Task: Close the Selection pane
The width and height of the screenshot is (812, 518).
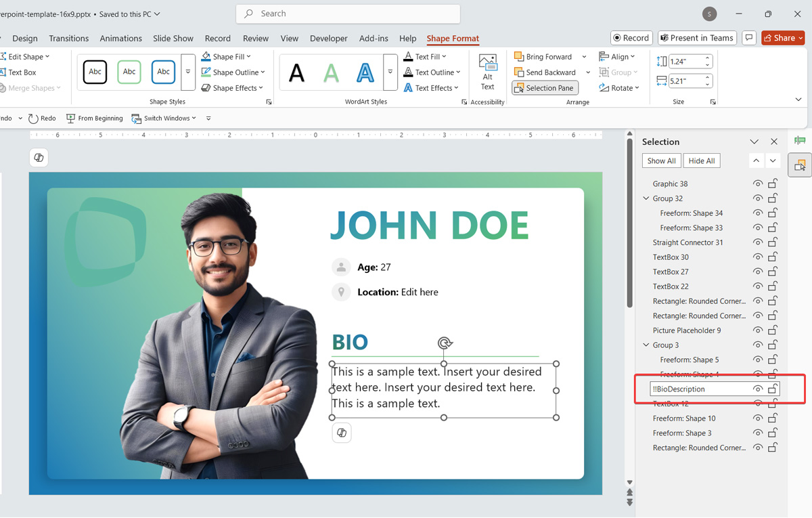Action: tap(774, 142)
